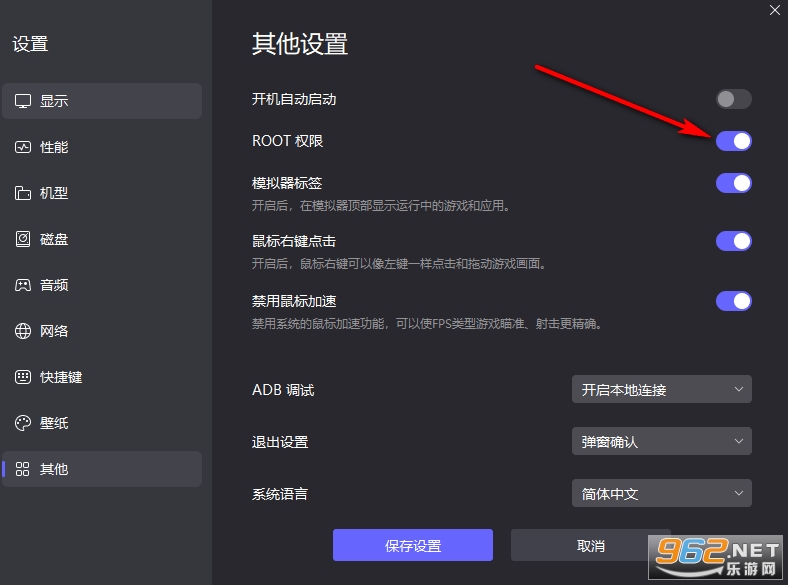Viewport: 788px width, 585px height.
Task: Disable the ROOT 权限 toggle
Action: coord(733,141)
